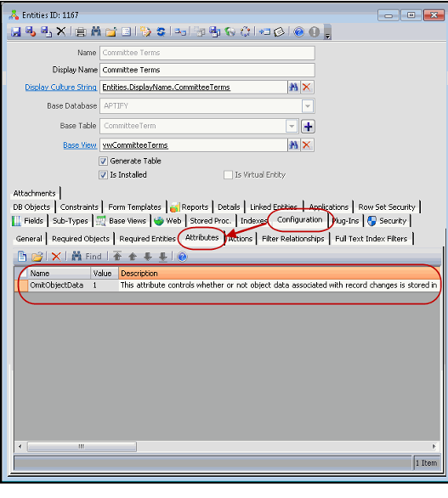Switch to the Attachments tab

[34, 194]
